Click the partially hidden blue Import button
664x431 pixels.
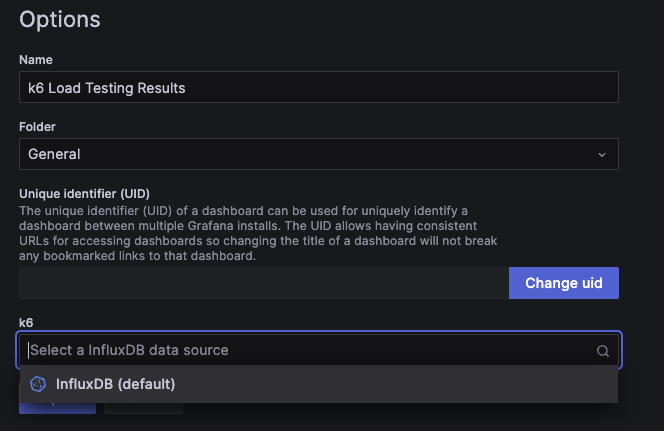[x=57, y=408]
